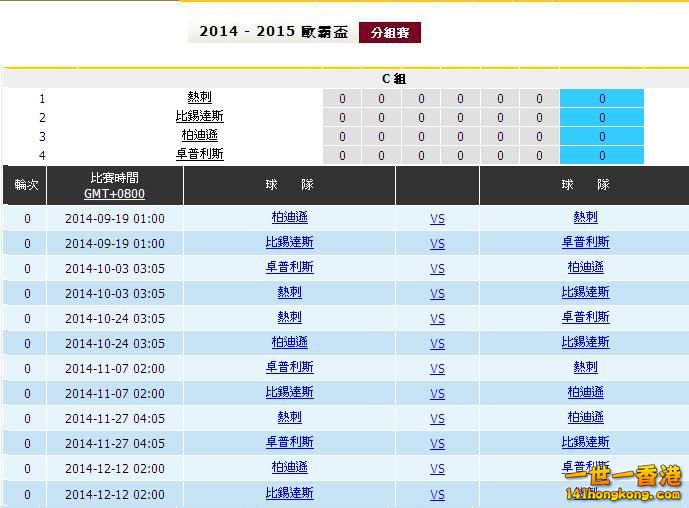Click VS link for 柏迪遜 vs 熱刺 on 09-19
Screen dimensions: 689x508
click(x=437, y=219)
